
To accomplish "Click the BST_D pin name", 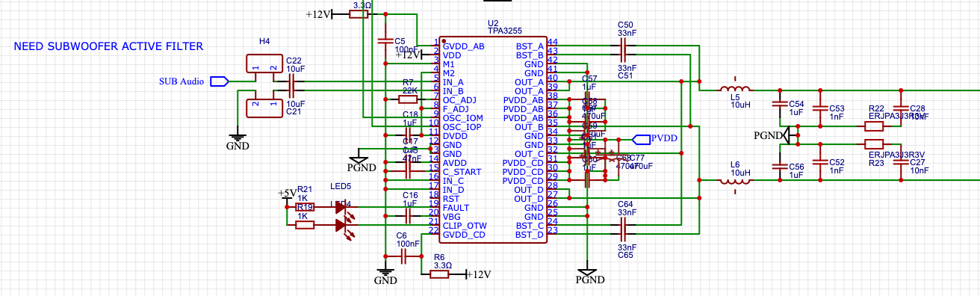I will coord(530,235).
